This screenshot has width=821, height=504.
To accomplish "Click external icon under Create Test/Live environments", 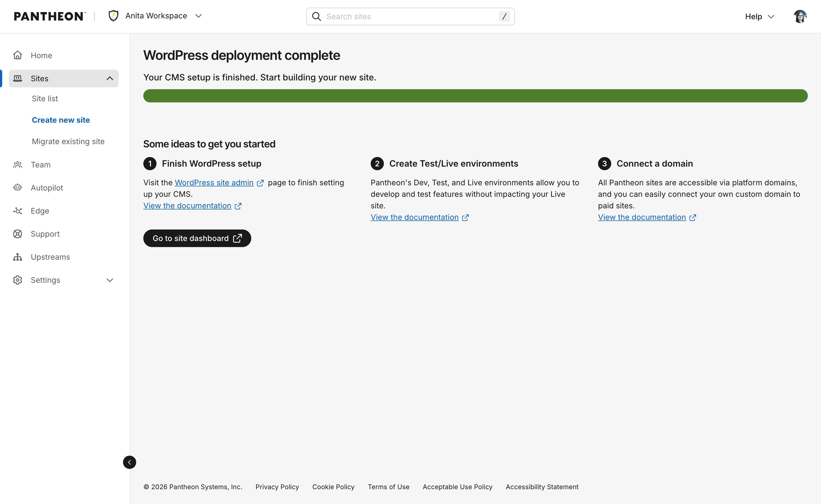I will [x=465, y=218].
